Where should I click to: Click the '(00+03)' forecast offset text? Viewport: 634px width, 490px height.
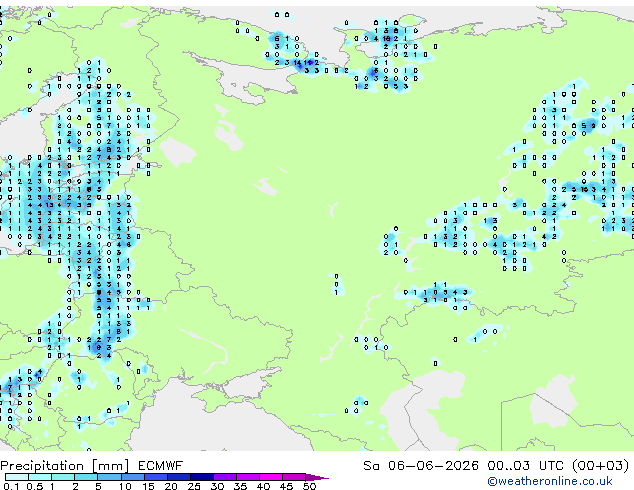pyautogui.click(x=600, y=466)
